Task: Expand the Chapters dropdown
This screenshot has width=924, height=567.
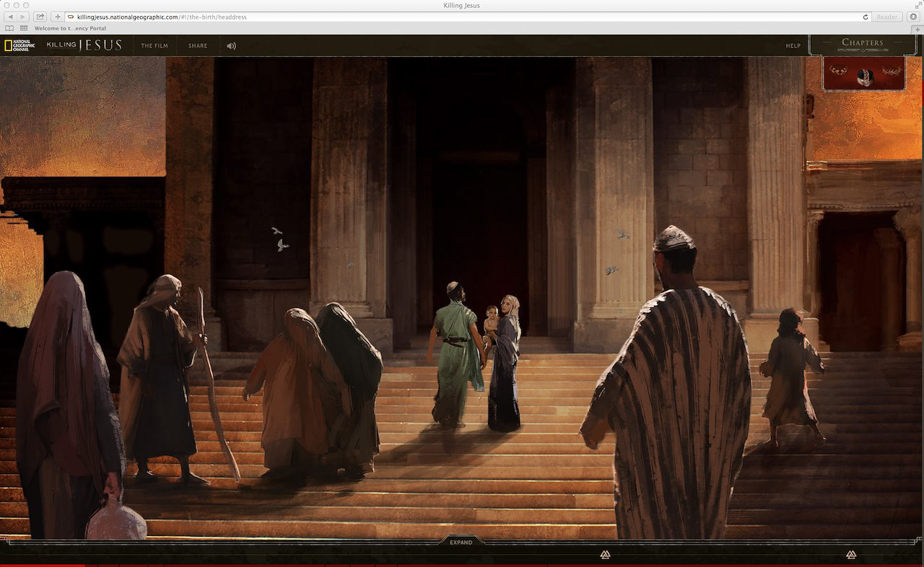Action: pos(863,43)
